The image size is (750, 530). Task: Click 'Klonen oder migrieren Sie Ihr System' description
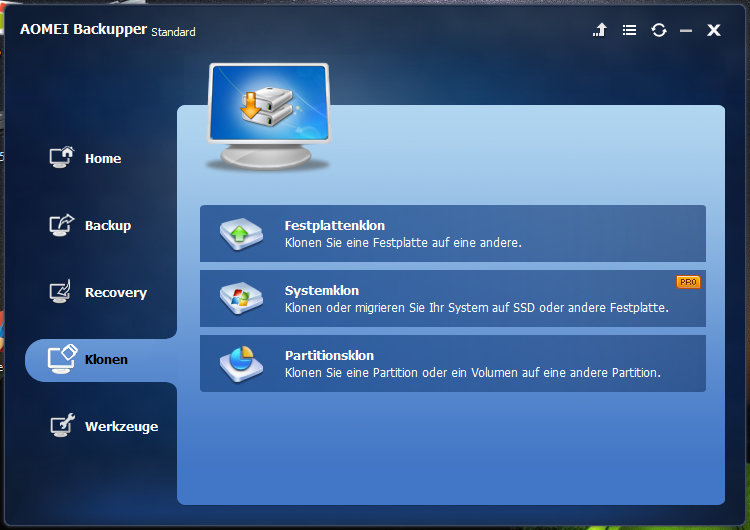[x=476, y=308]
